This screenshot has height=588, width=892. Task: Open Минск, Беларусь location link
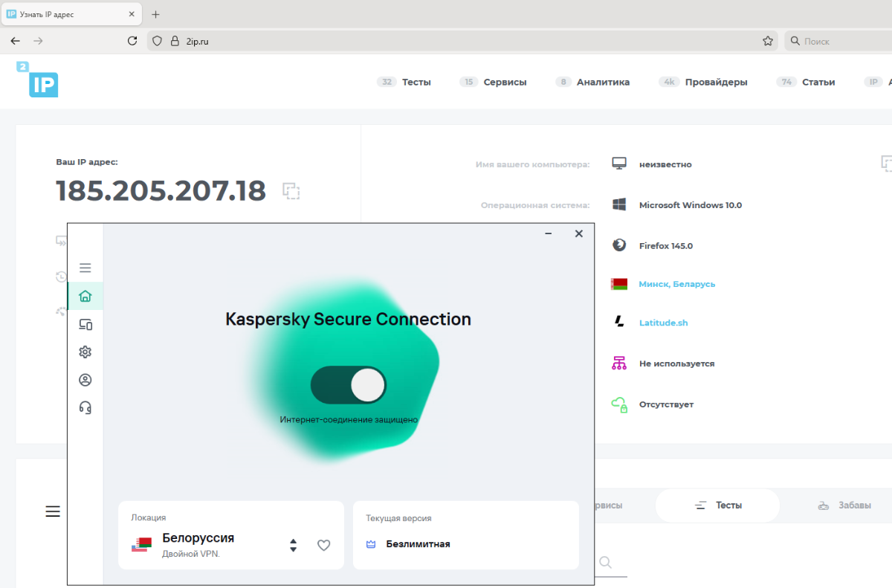(x=677, y=284)
